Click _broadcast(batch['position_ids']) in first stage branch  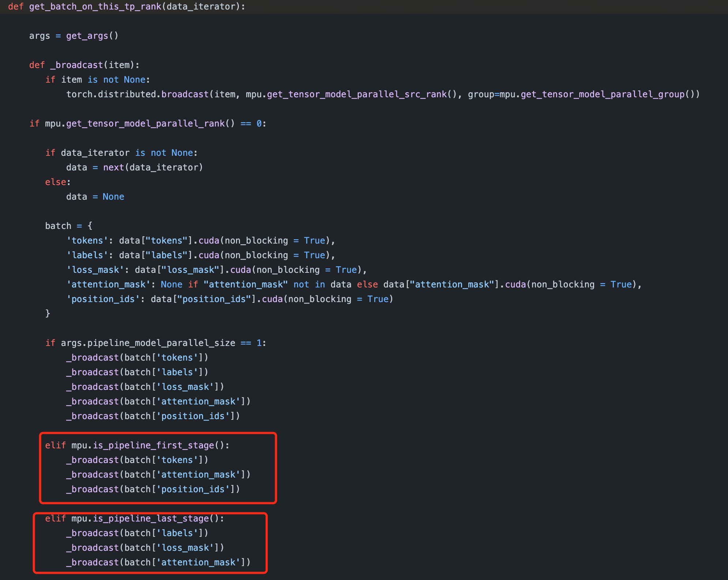(153, 489)
